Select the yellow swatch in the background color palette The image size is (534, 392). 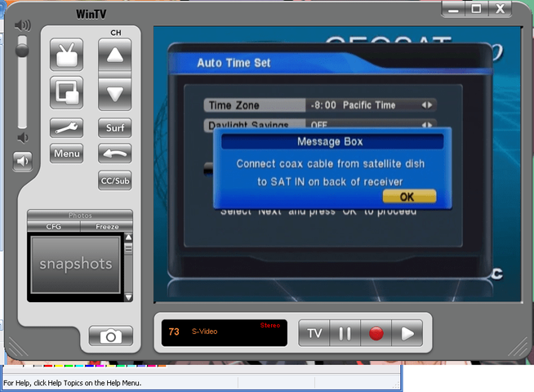tap(59, 366)
